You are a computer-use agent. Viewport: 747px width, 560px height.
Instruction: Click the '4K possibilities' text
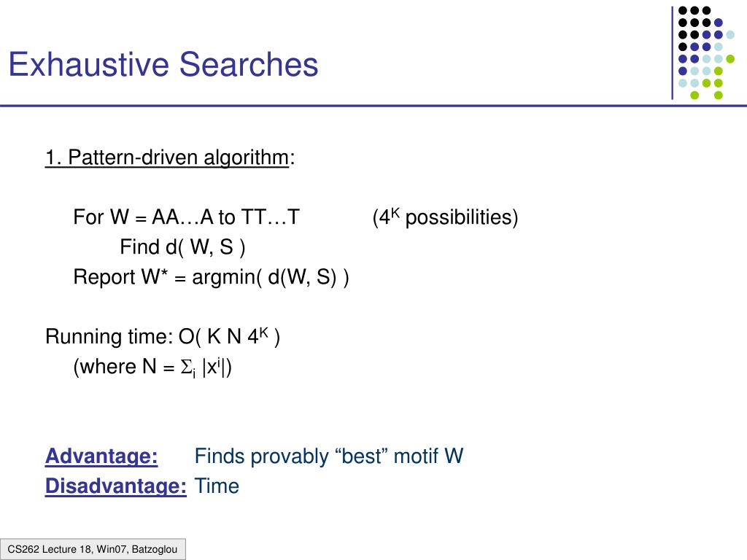click(x=446, y=217)
